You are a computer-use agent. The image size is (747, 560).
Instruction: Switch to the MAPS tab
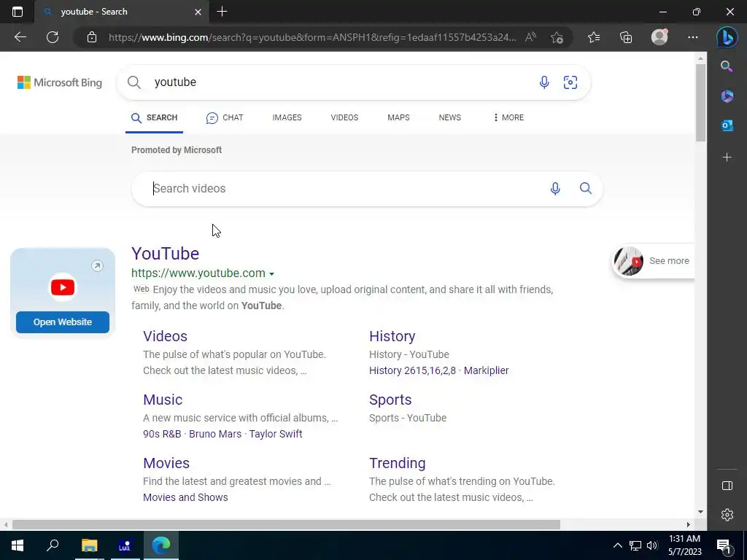pyautogui.click(x=398, y=117)
